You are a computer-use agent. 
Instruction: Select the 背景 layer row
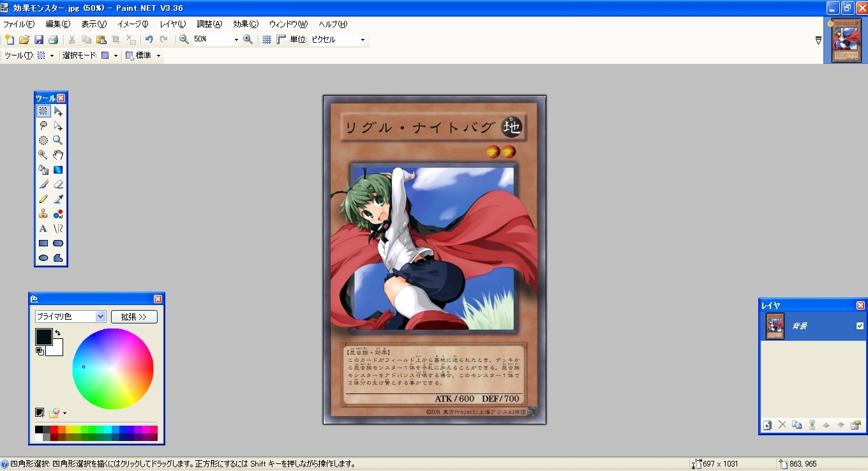(x=812, y=326)
